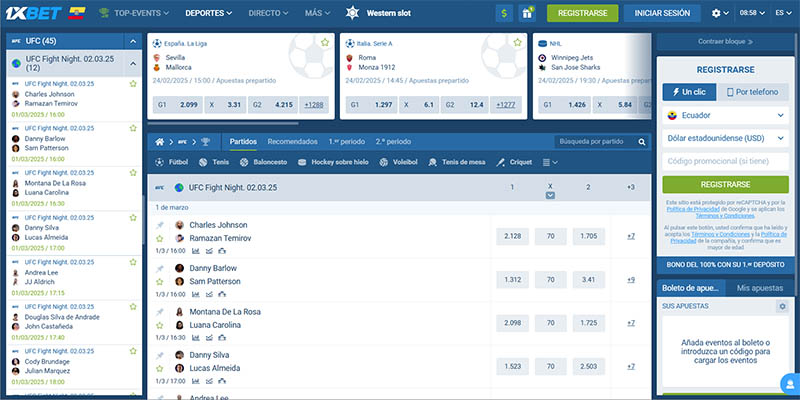This screenshot has height=400, width=800.
Task: Switch to the Partidos tab
Action: point(243,142)
